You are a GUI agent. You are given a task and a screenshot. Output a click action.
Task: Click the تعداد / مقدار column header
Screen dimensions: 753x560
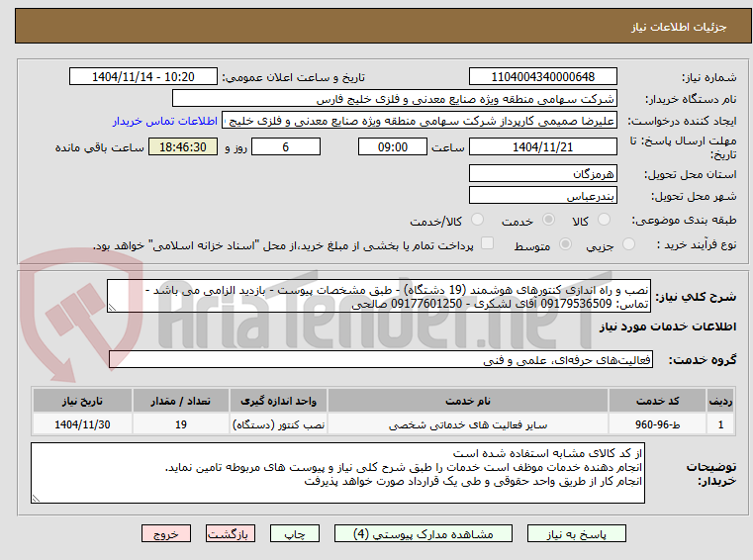click(x=180, y=401)
